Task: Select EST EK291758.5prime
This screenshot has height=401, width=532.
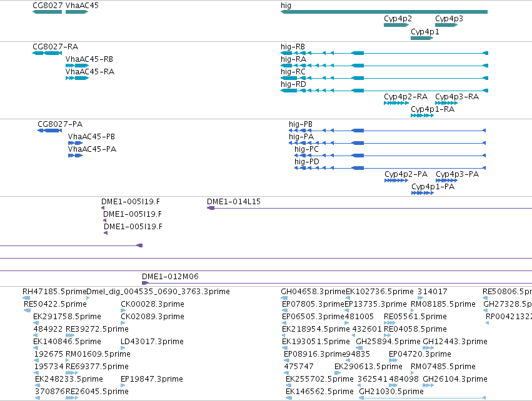Action: (36, 323)
